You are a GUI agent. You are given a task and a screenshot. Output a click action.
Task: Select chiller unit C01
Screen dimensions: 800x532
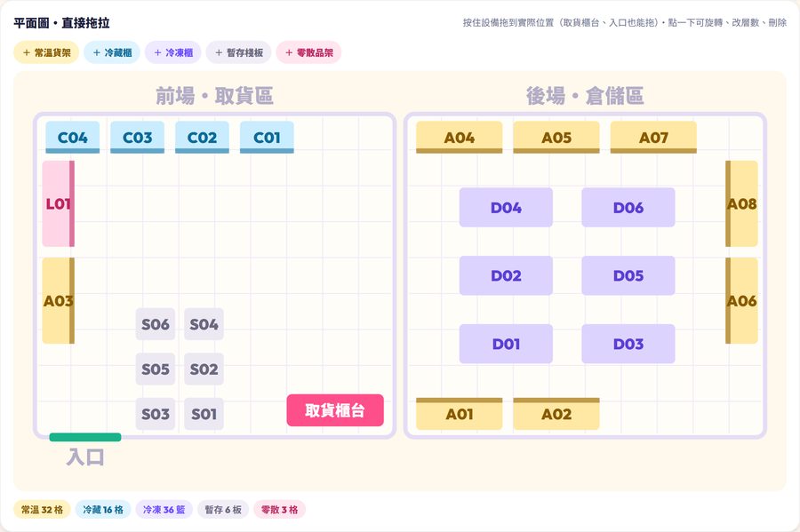[x=267, y=137]
